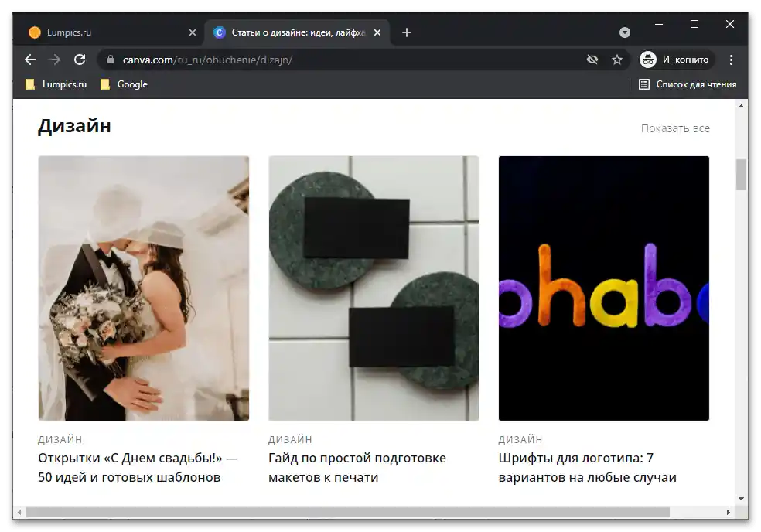Image resolution: width=761 pixels, height=532 pixels.
Task: Bookmark this page with the star icon
Action: pyautogui.click(x=617, y=60)
